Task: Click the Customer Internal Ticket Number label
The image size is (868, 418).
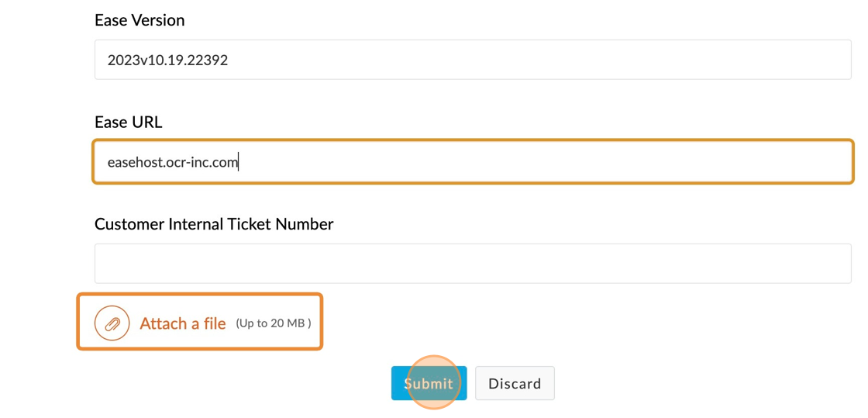Action: pos(214,224)
